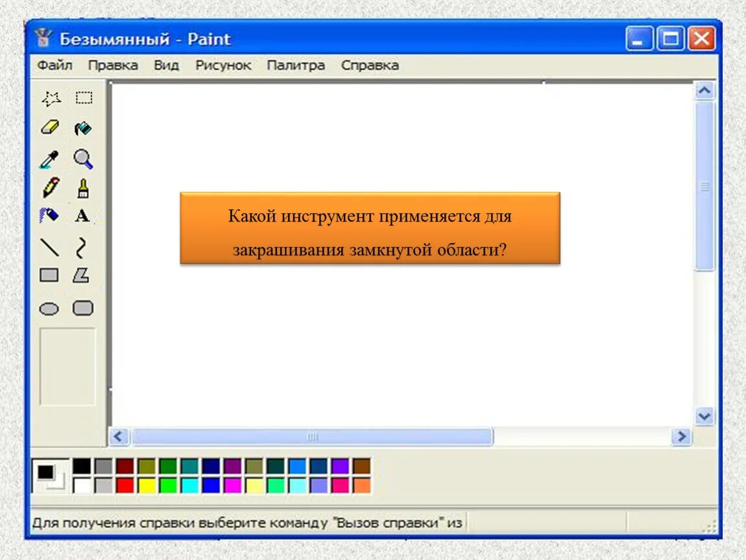746x560 pixels.
Task: Open the Вид menu
Action: 167,65
